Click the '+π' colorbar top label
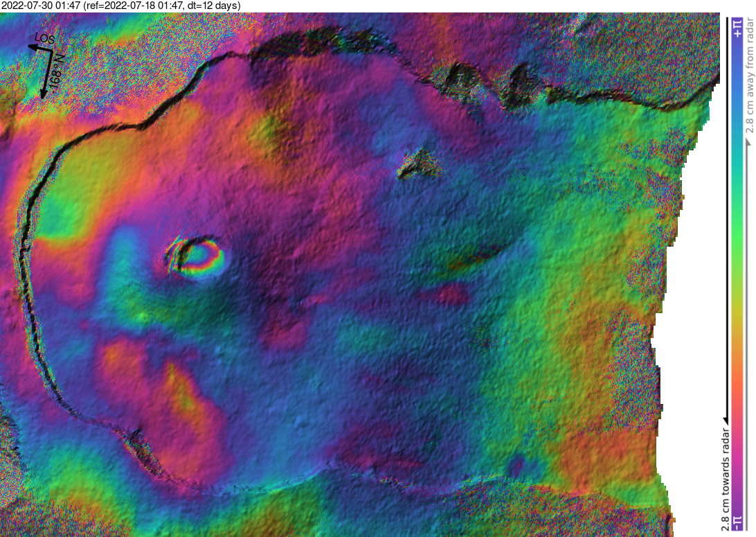The image size is (756, 537). tap(737, 28)
